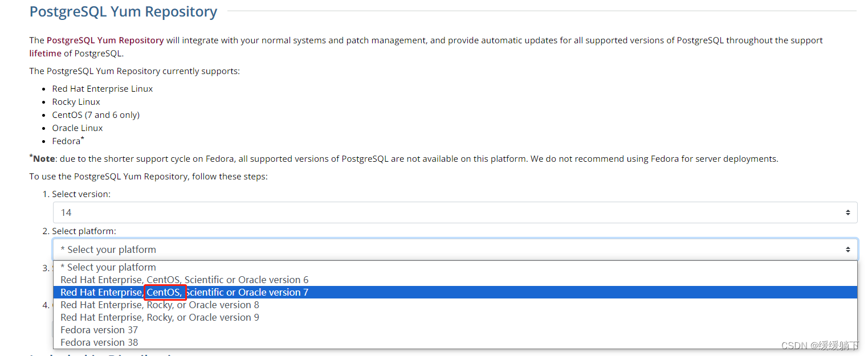This screenshot has height=356, width=868.
Task: Choose Fedora version 38 option
Action: [455, 342]
